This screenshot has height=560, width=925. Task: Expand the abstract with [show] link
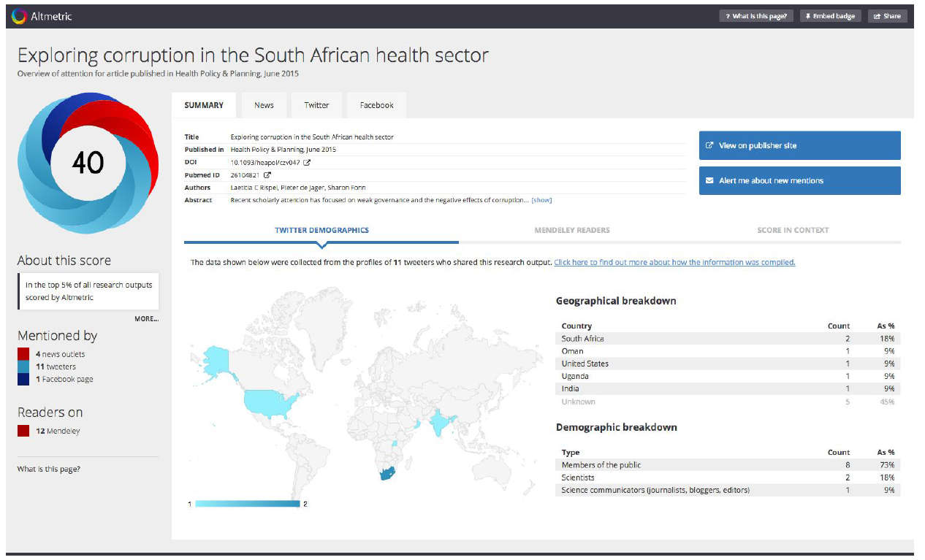click(541, 200)
